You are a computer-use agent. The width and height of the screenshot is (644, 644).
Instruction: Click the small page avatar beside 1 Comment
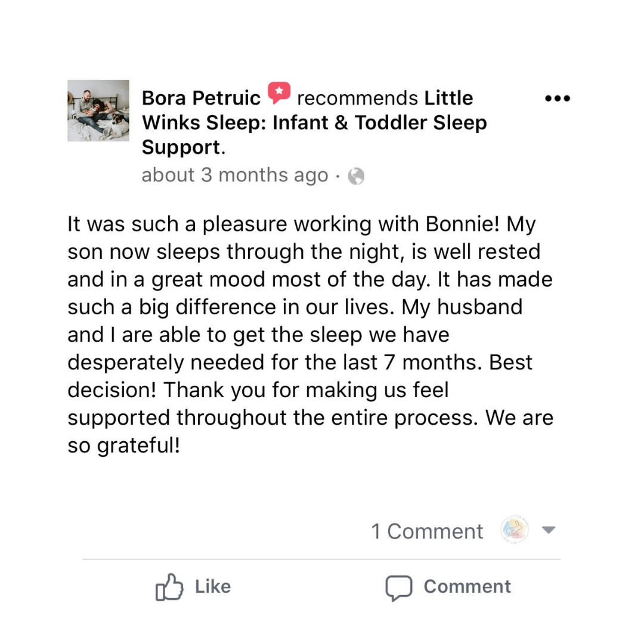click(x=515, y=530)
